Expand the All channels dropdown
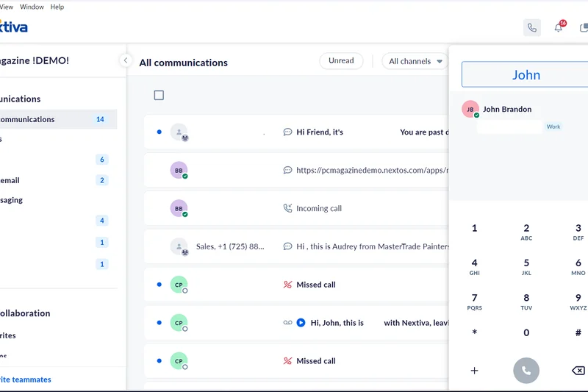The width and height of the screenshot is (588, 392). coord(415,61)
